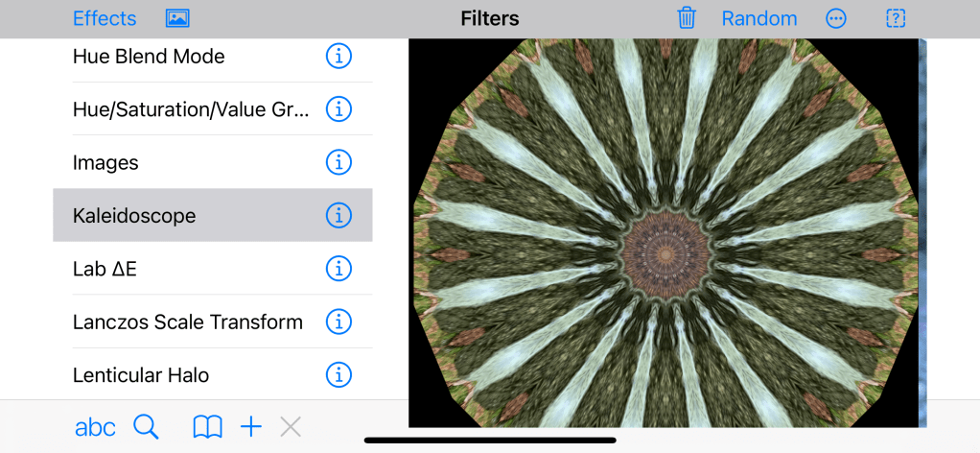Tap the X remove filter icon

pyautogui.click(x=291, y=427)
